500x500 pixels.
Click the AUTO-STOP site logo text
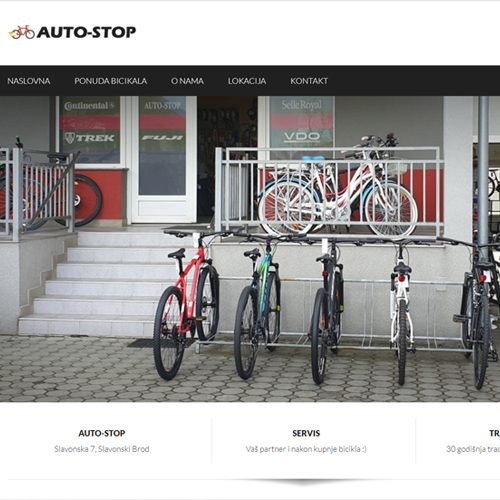click(86, 32)
